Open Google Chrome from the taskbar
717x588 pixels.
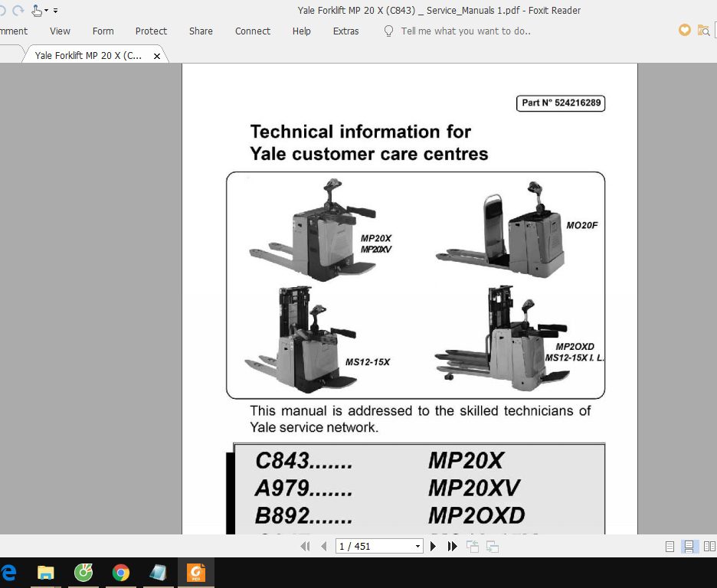(x=121, y=573)
